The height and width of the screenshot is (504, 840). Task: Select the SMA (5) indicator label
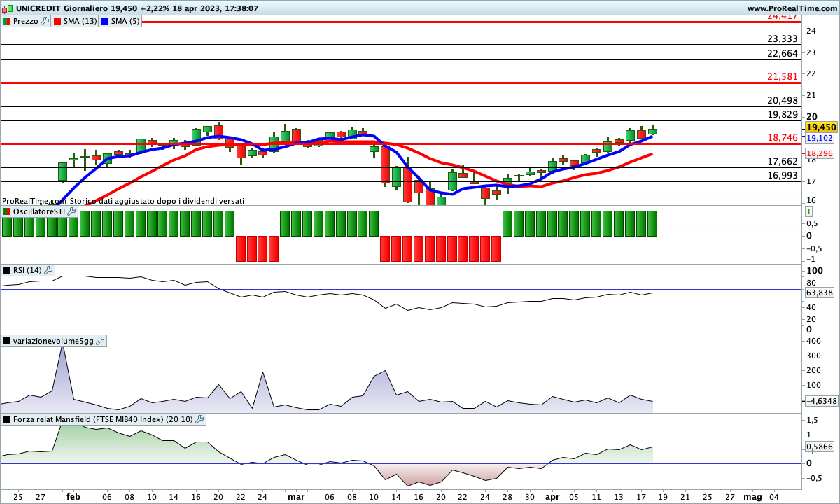[x=126, y=21]
